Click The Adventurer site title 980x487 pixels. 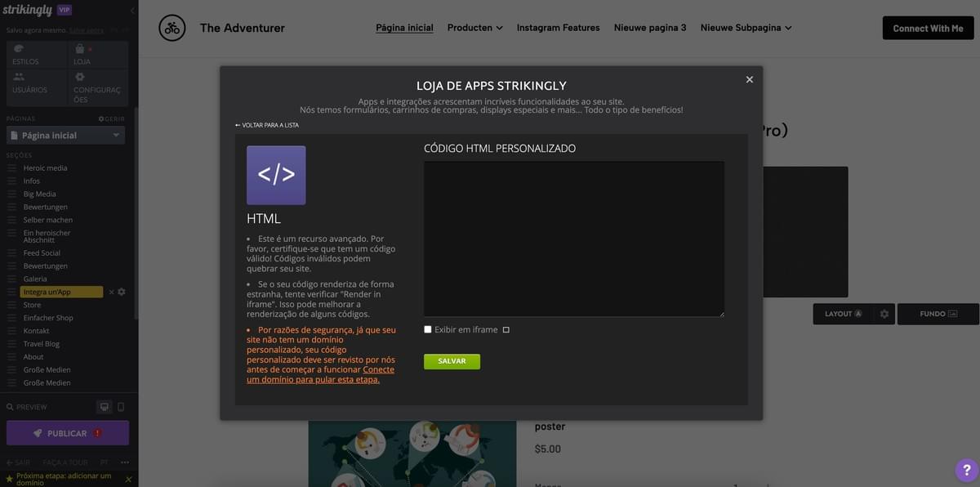[x=243, y=28]
